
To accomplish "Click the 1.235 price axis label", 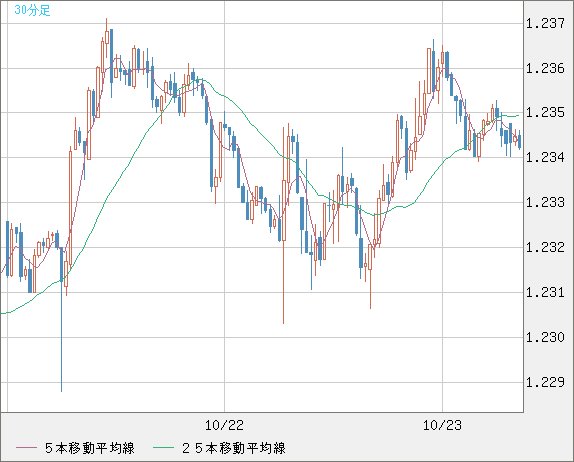I will (x=545, y=112).
